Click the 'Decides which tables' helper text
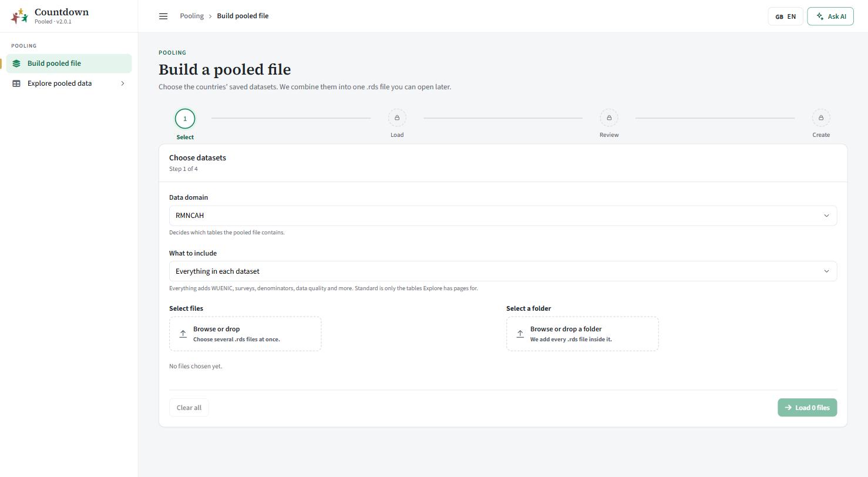This screenshot has height=477, width=868. 227,233
